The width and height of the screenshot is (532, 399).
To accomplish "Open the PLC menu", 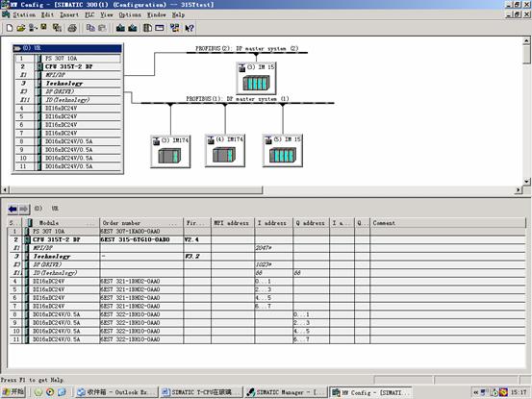I will [x=89, y=15].
